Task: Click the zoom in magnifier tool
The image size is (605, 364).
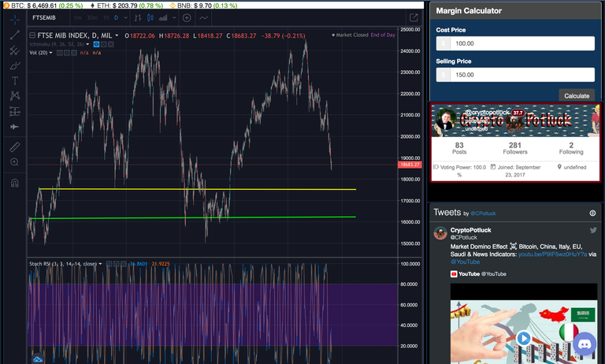Action: click(x=14, y=162)
